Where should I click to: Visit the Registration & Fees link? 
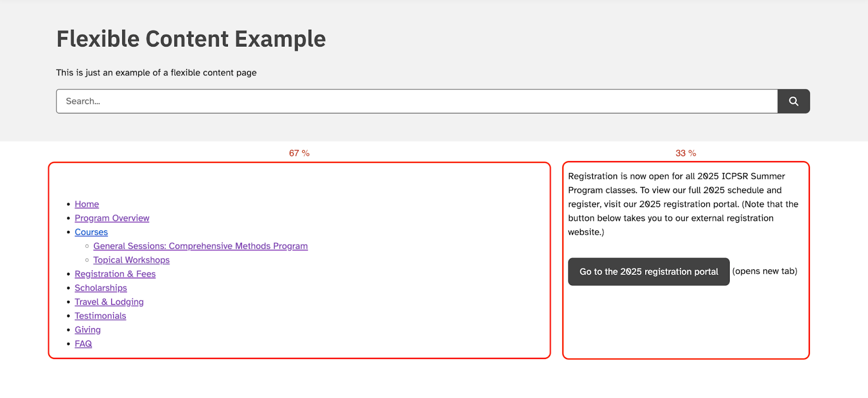point(115,274)
